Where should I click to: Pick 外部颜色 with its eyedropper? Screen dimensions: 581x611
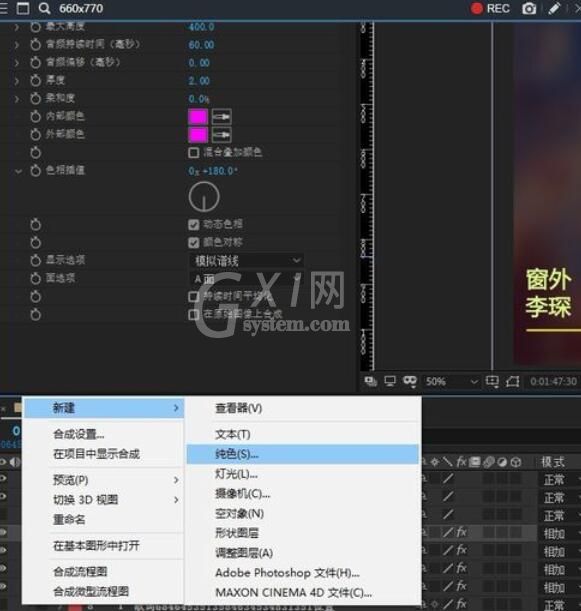[x=221, y=135]
